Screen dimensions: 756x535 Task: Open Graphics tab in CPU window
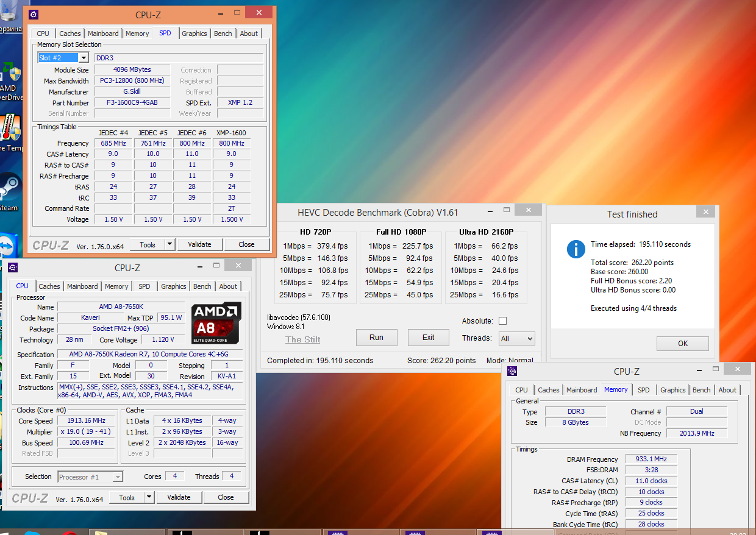point(174,286)
